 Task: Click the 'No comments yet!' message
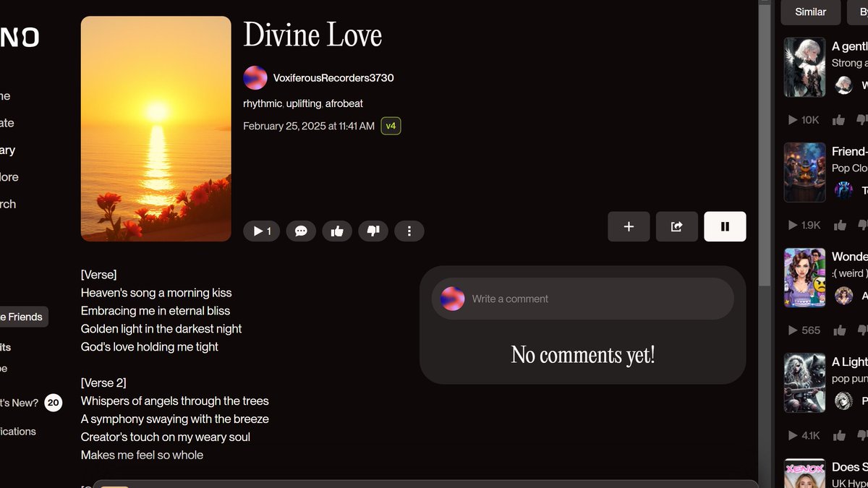click(583, 354)
